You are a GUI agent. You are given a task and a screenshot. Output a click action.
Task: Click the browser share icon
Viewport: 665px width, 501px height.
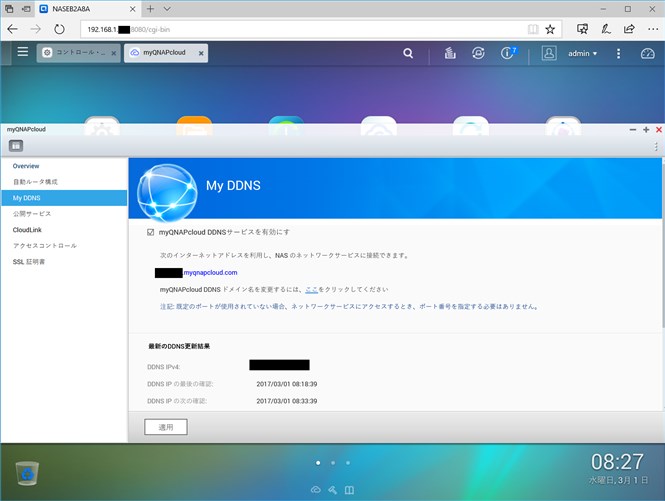click(x=629, y=29)
